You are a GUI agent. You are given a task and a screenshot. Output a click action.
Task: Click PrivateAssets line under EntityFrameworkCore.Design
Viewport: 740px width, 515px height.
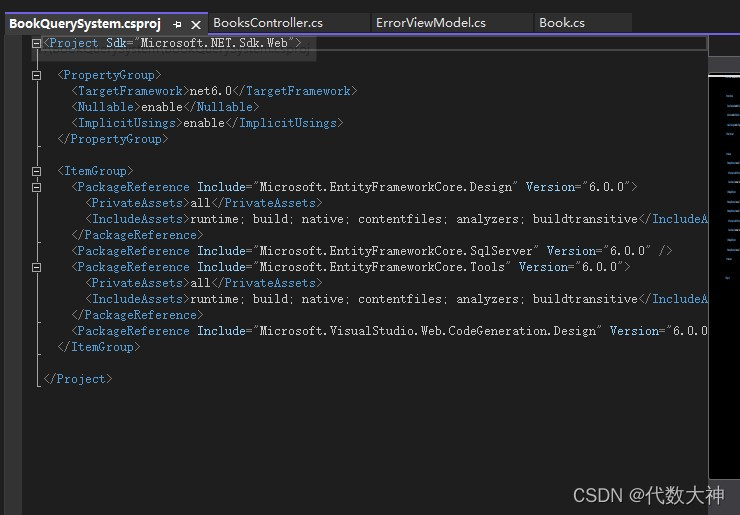(204, 203)
